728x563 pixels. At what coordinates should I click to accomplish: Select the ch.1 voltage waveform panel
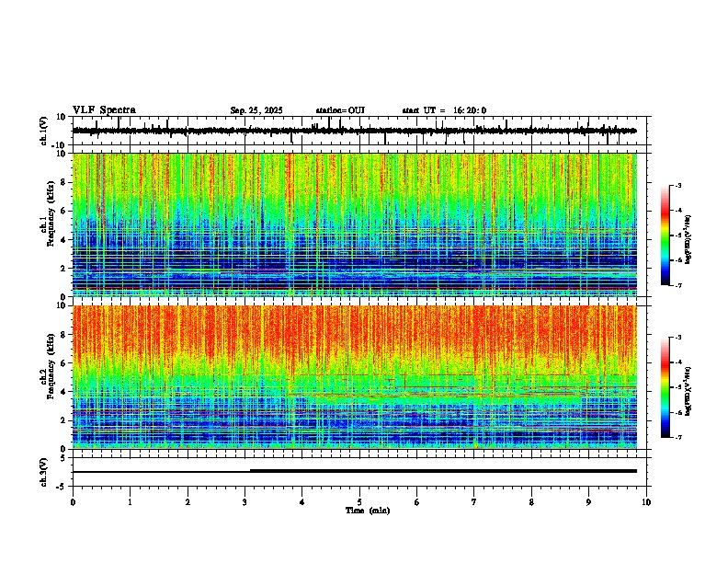361,131
